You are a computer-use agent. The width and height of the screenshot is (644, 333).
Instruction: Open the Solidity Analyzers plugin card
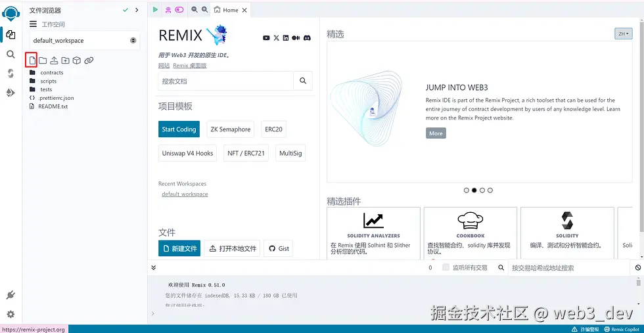click(x=373, y=233)
